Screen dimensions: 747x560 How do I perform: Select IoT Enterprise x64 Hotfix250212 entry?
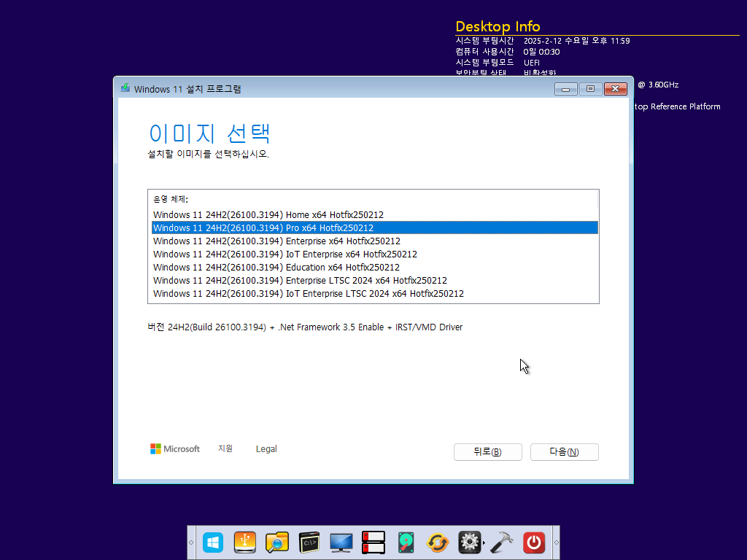point(375,254)
